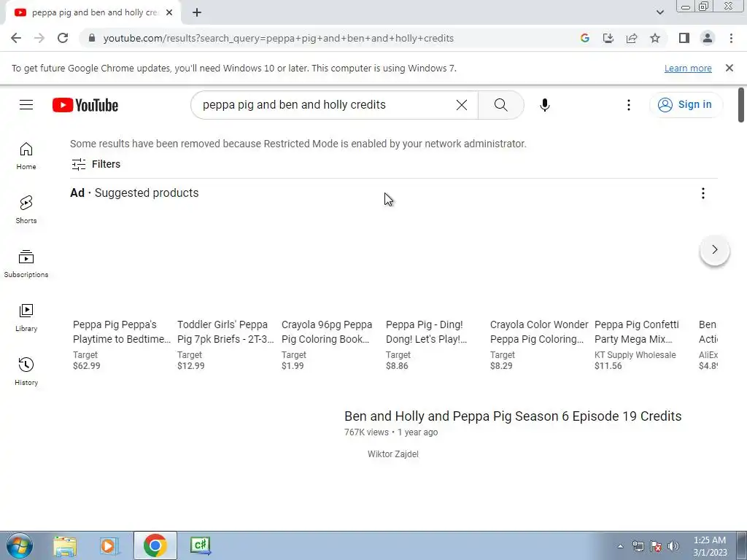Bookmark this page with the star icon

[655, 38]
